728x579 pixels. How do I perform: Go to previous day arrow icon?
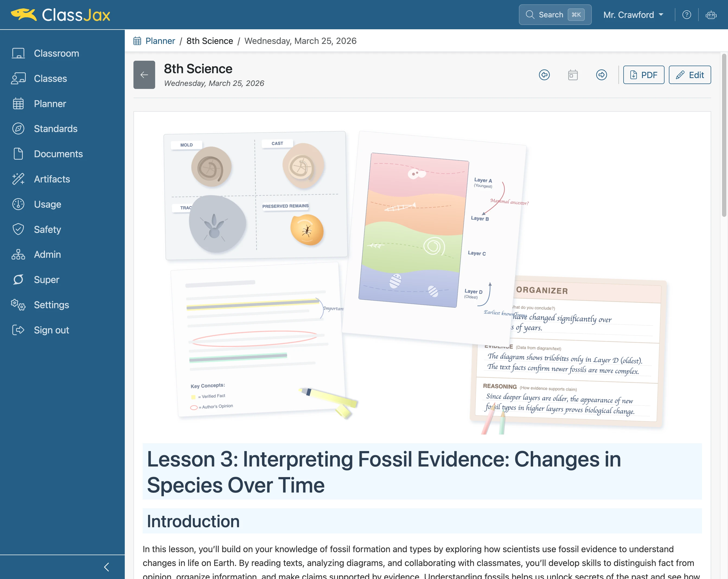pos(544,75)
